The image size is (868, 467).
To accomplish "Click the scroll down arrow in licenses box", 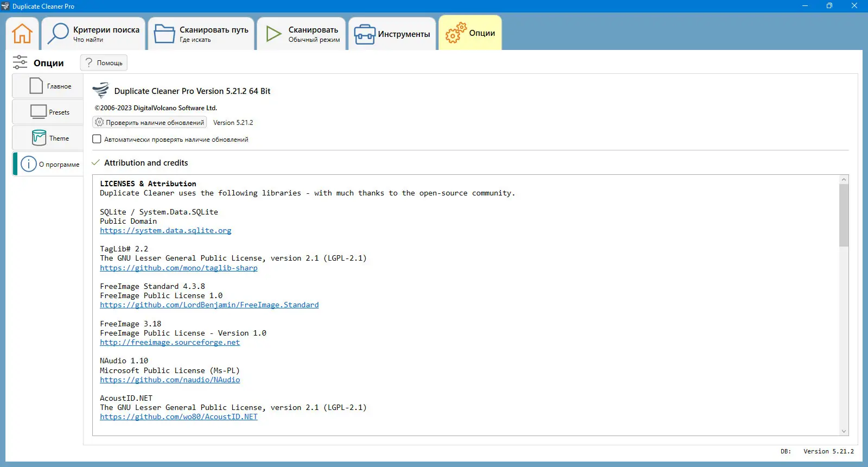I will point(844,431).
